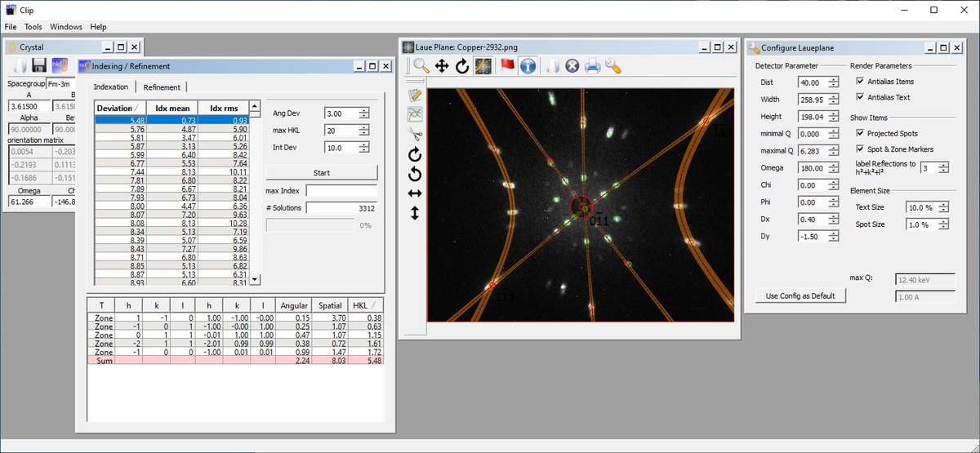Disable Antialias Items checkbox

859,82
